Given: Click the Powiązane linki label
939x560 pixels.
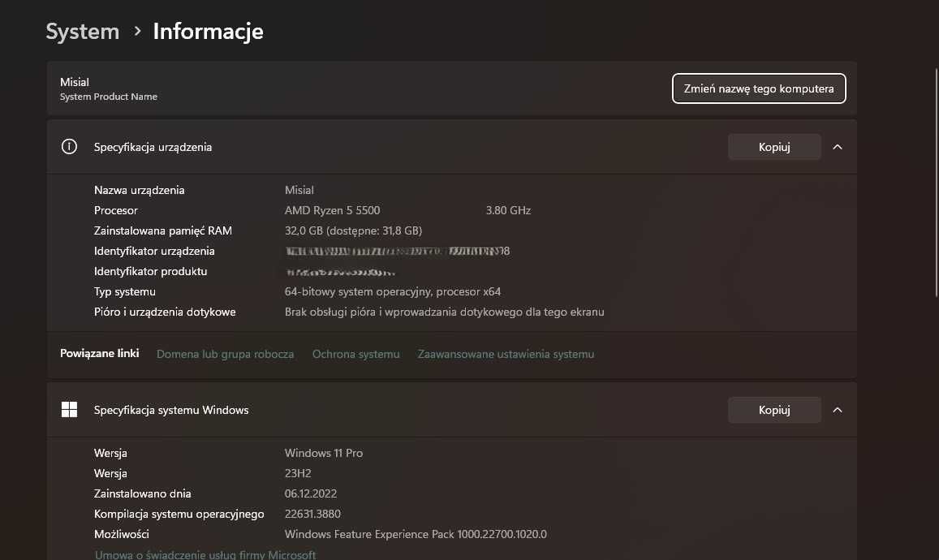Looking at the screenshot, I should (99, 353).
